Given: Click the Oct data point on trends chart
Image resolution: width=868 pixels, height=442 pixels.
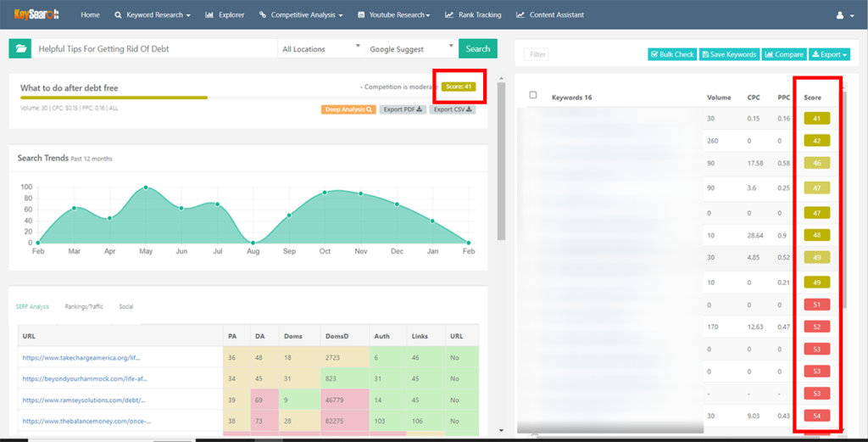Looking at the screenshot, I should click(325, 193).
